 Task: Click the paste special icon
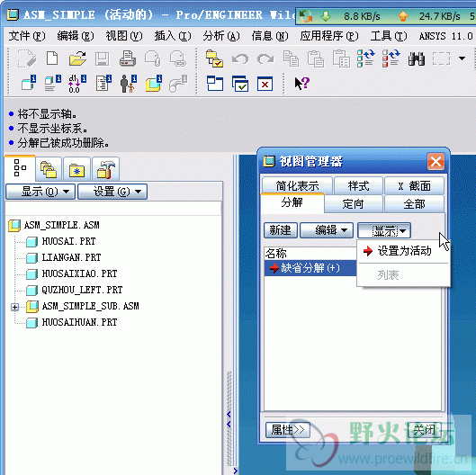click(341, 58)
